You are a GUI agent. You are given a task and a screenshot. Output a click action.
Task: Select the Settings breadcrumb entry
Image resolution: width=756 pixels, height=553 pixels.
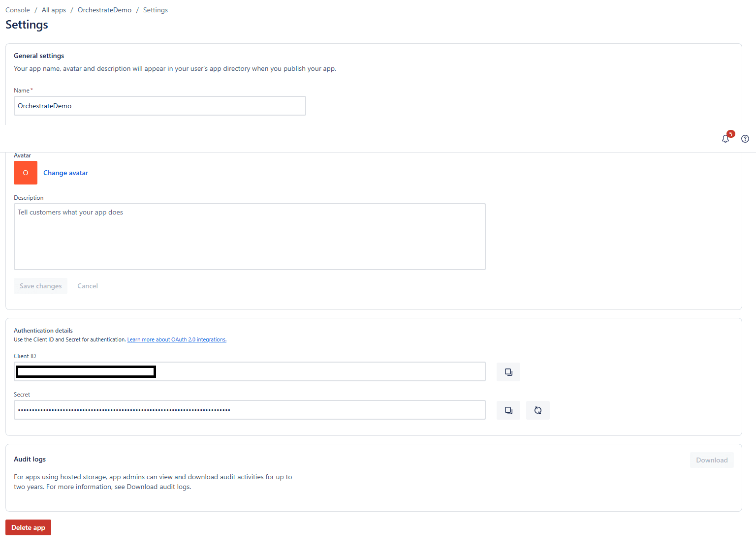[x=155, y=10]
